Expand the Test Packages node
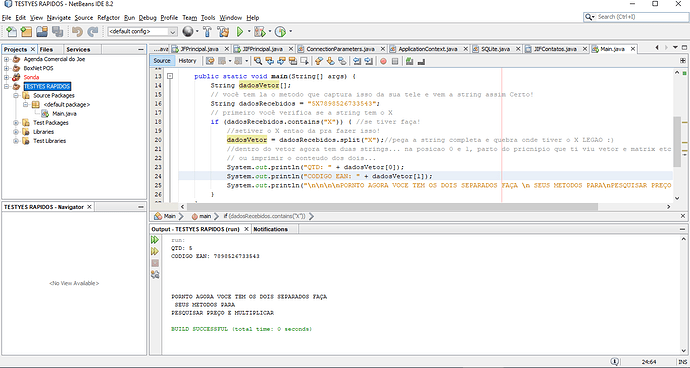Image resolution: width=690 pixels, height=368 pixels. tap(16, 123)
